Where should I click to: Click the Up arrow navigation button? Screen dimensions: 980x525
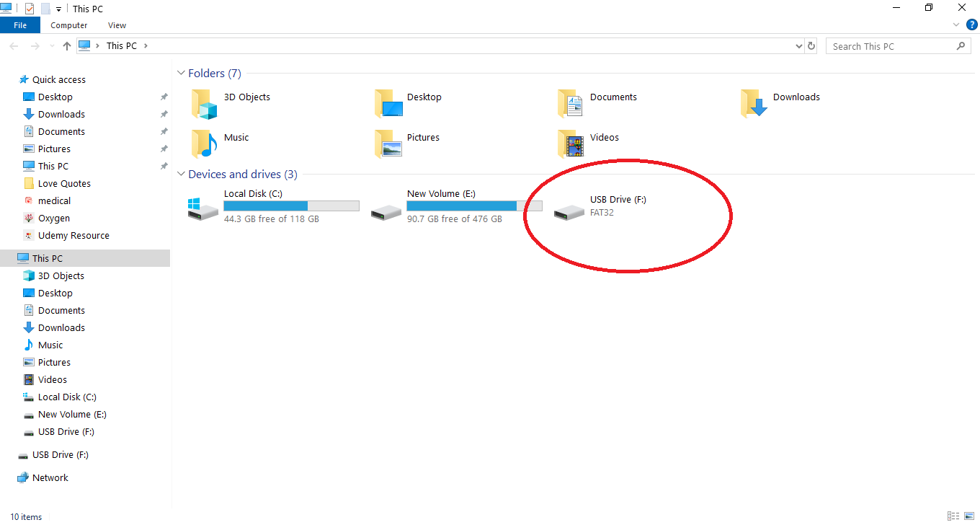pyautogui.click(x=67, y=46)
